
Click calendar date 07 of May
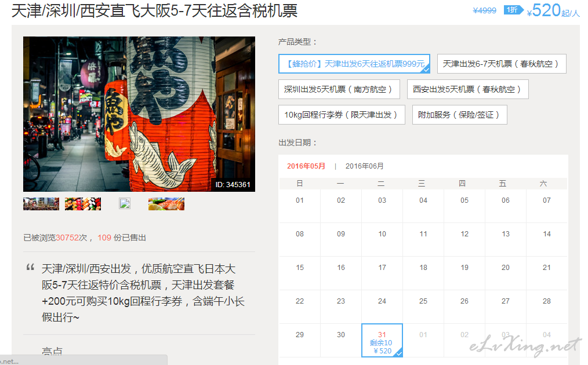pos(547,200)
